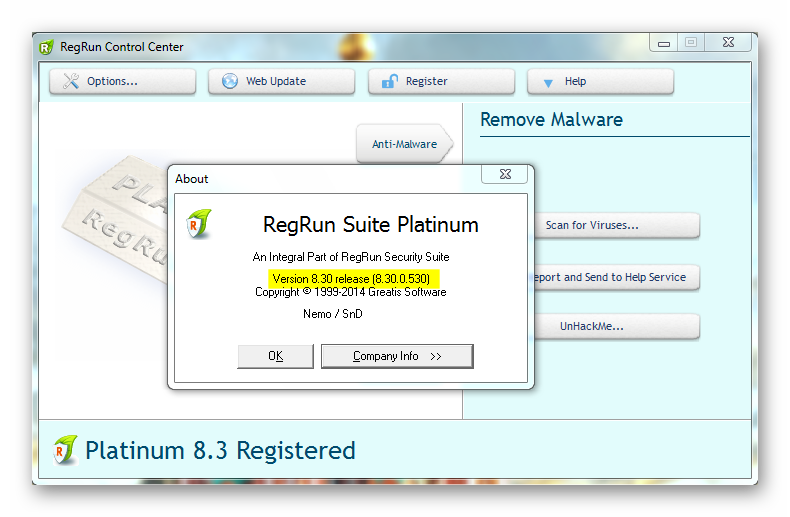
Task: Click the blue arrow on Help button
Action: pos(548,83)
